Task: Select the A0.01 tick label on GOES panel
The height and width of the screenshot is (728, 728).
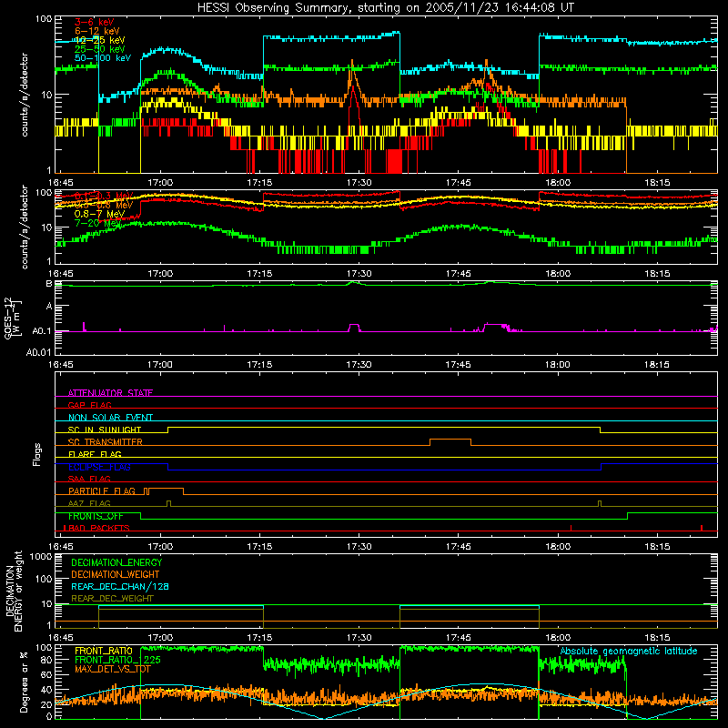Action: [x=38, y=352]
